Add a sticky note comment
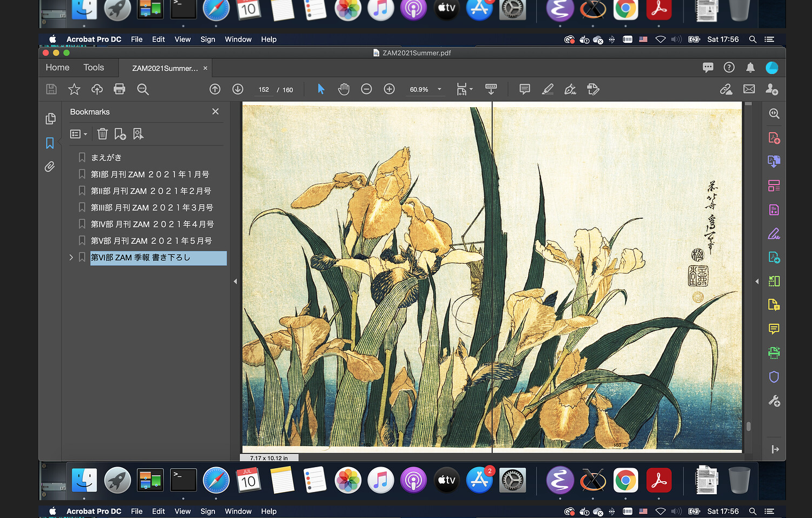This screenshot has height=518, width=812. tap(525, 89)
